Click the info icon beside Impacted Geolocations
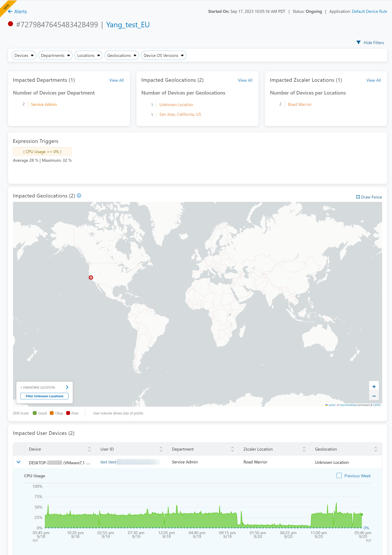This screenshot has width=392, height=555. point(79,196)
